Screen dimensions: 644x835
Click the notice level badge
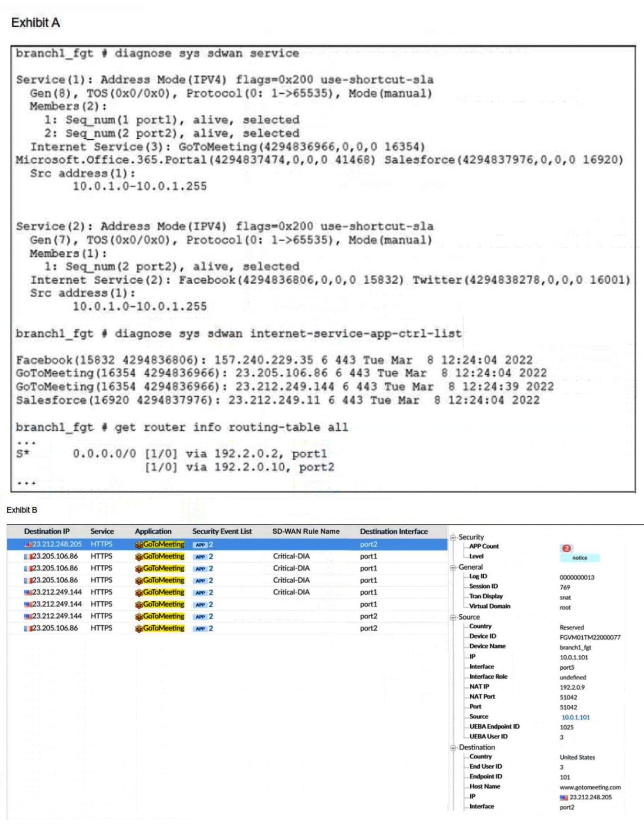[x=580, y=558]
